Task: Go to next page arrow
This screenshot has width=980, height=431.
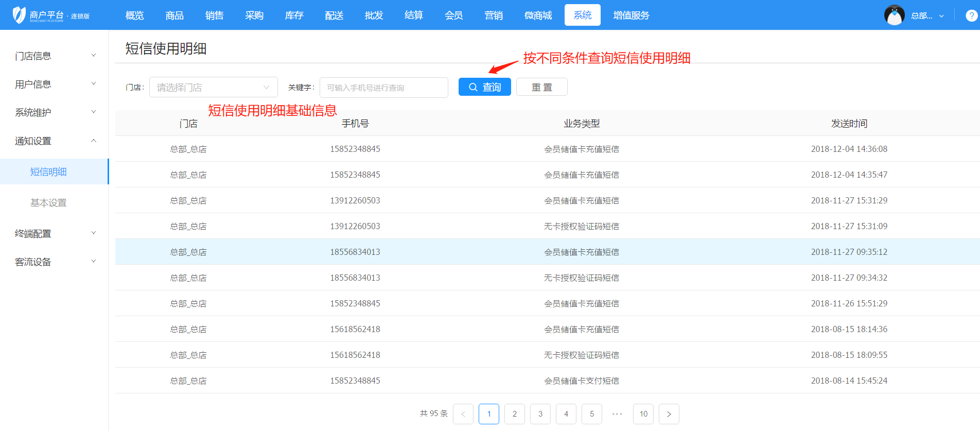Action: 669,414
